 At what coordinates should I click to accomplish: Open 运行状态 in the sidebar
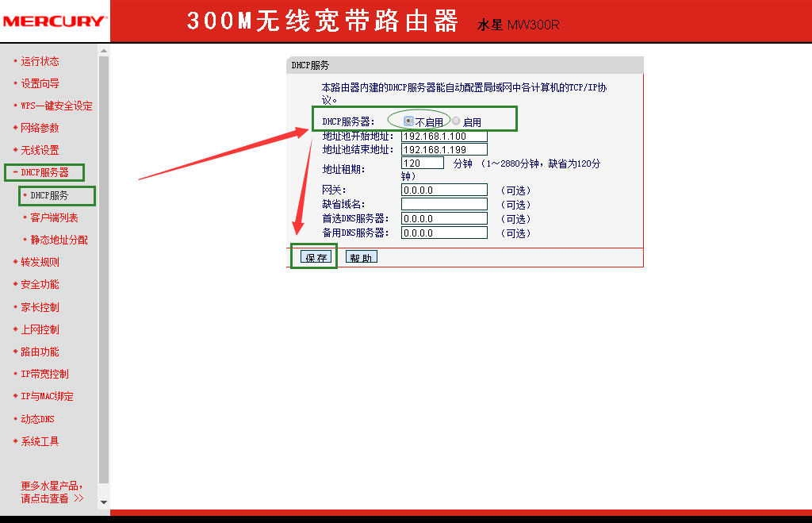[x=40, y=61]
